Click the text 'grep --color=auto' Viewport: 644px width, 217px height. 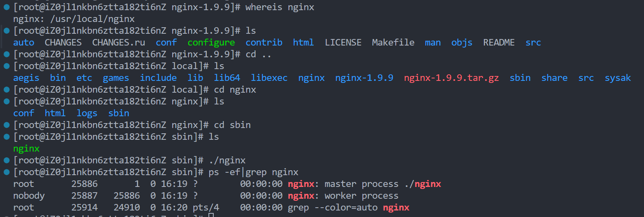click(x=333, y=208)
